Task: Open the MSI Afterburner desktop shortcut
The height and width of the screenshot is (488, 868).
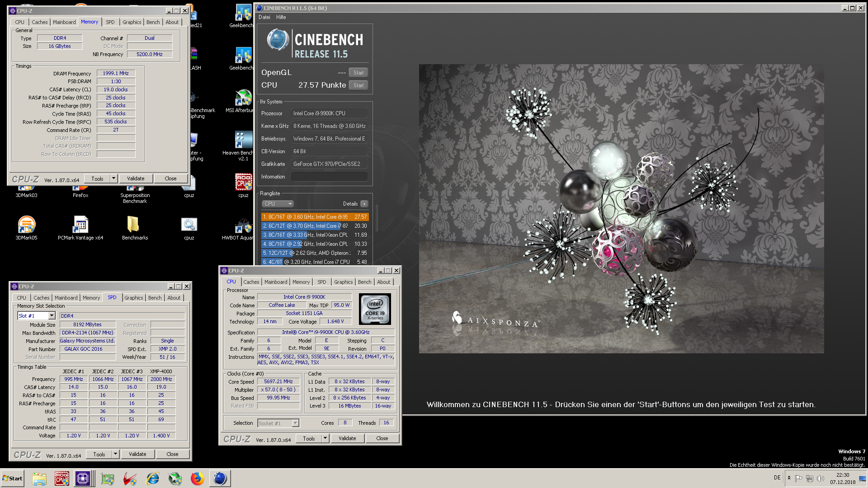Action: coord(243,100)
